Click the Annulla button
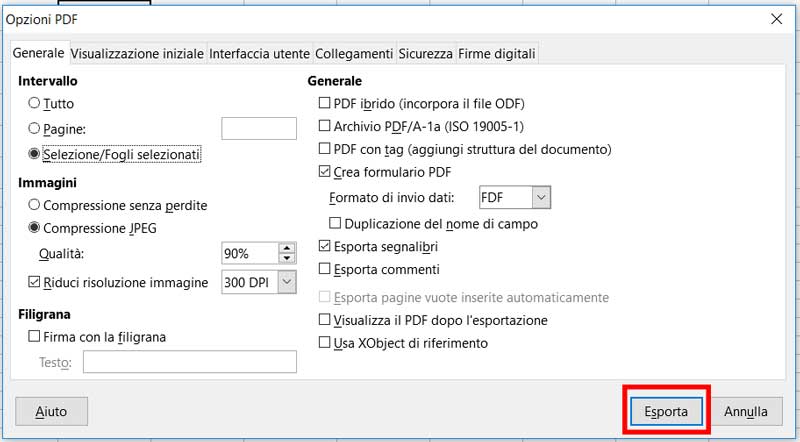 746,411
